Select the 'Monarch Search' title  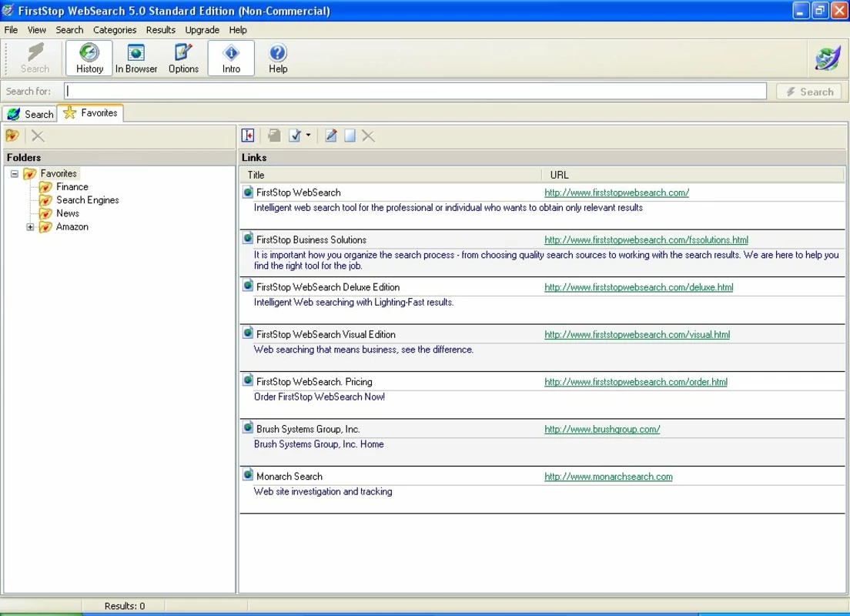click(x=289, y=476)
